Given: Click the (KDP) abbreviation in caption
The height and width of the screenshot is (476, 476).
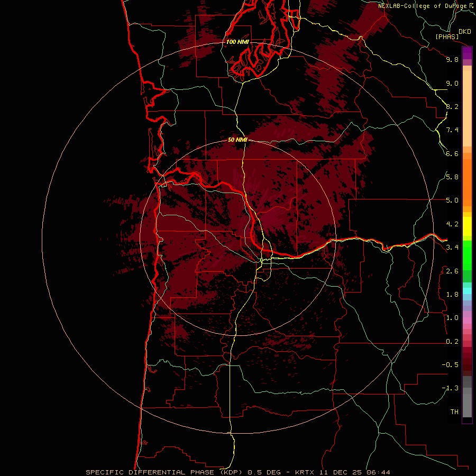Looking at the screenshot, I should coord(232,472).
